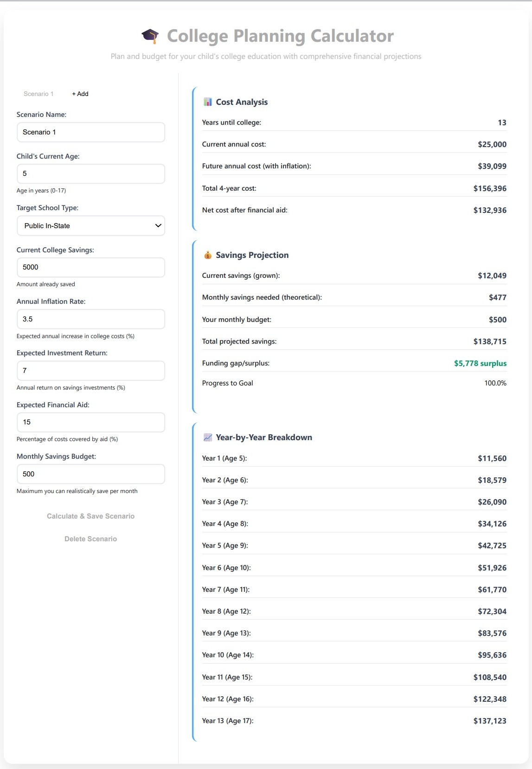Screen dimensions: 532x769
Task: Click + Add to create a new scenario
Action: [80, 94]
